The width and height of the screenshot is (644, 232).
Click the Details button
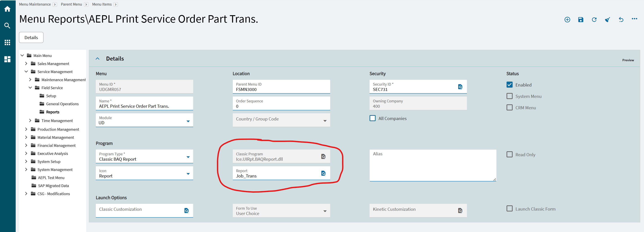[31, 38]
